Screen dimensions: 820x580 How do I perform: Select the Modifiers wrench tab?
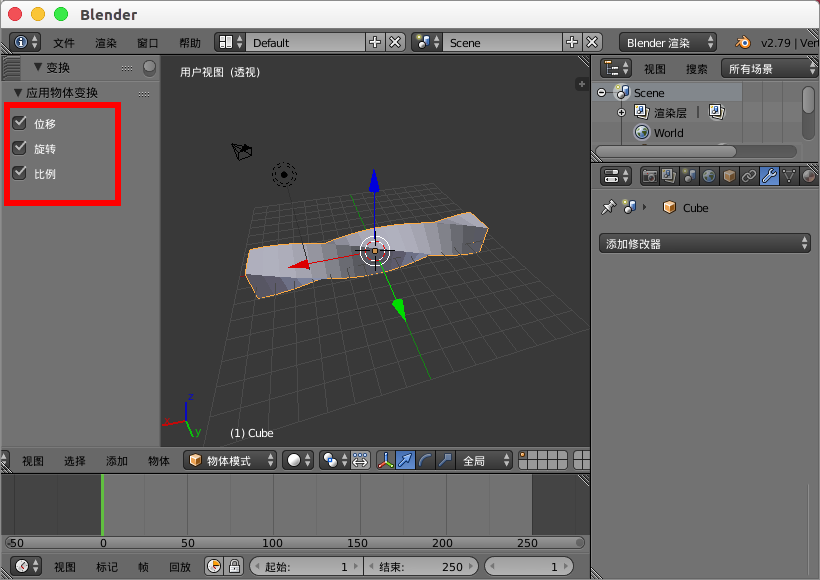click(x=769, y=176)
